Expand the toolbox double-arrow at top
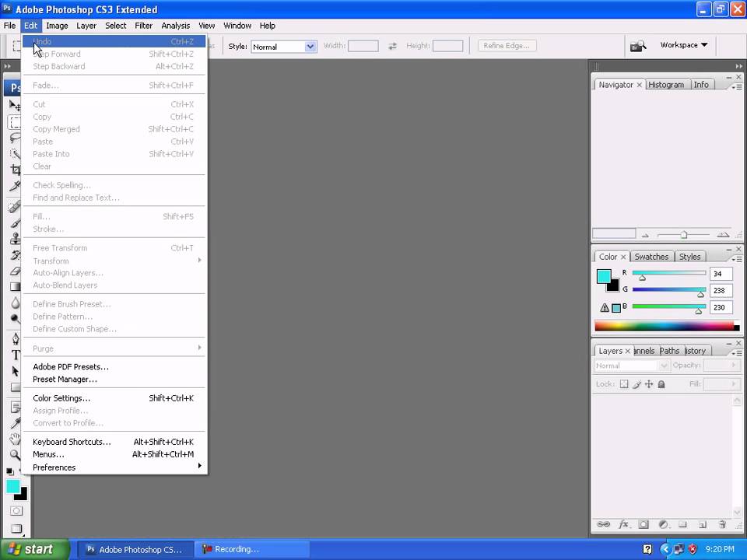Screen dimensions: 747x560 coord(7,66)
